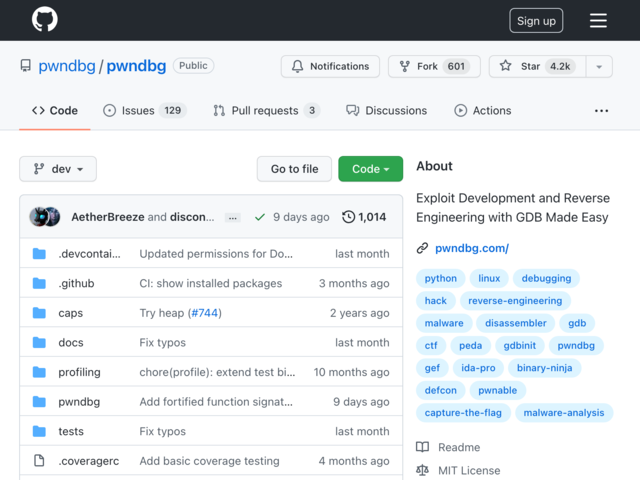Viewport: 640px width, 480px height.
Task: Open the Pull requests tab
Action: [x=267, y=111]
